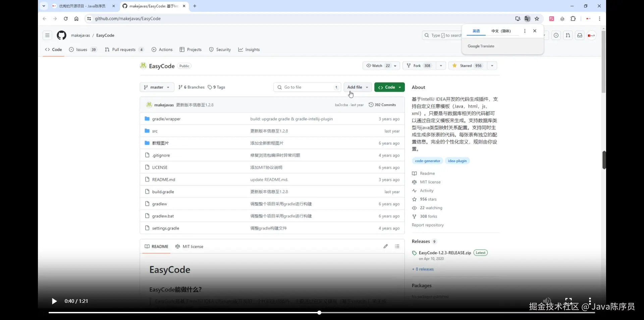
Task: Open the idea-plugin topic tag
Action: 457,161
